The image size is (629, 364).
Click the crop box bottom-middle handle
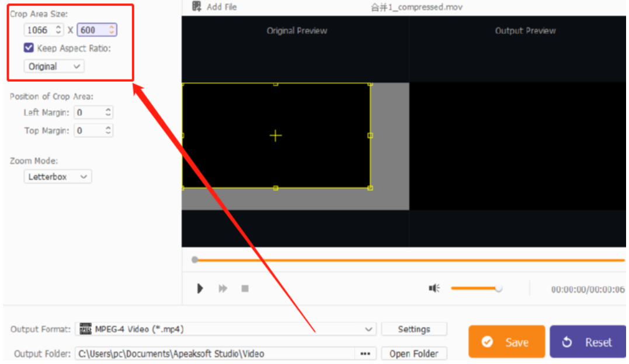point(276,188)
